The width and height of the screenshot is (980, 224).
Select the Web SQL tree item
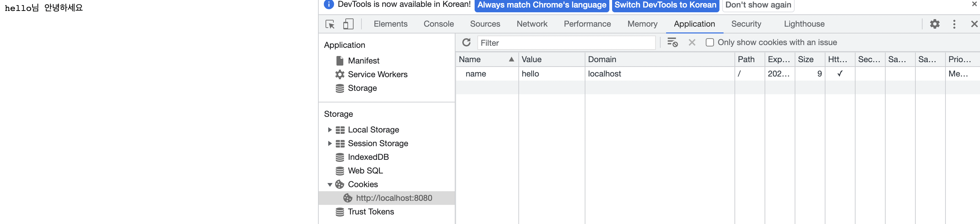[x=365, y=171]
